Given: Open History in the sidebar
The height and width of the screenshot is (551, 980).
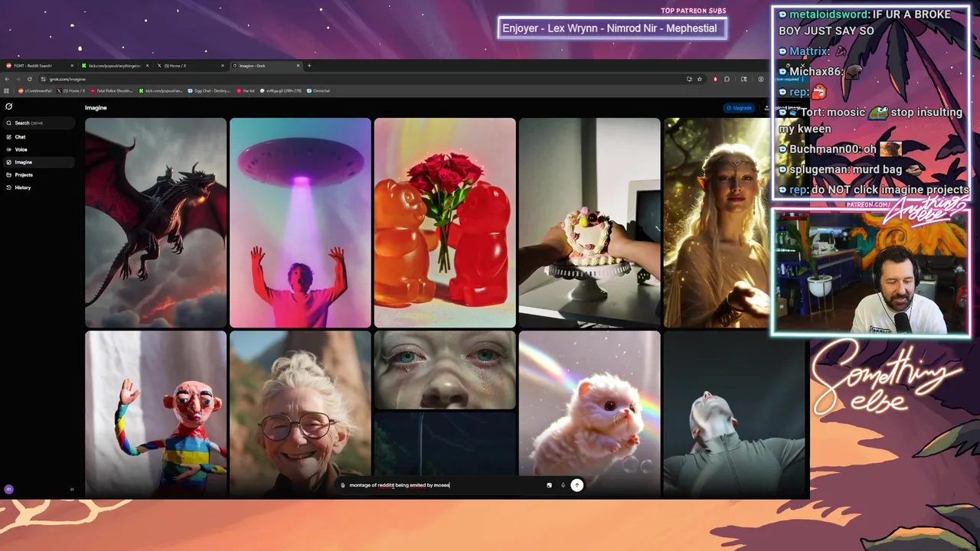Looking at the screenshot, I should click(x=38, y=187).
